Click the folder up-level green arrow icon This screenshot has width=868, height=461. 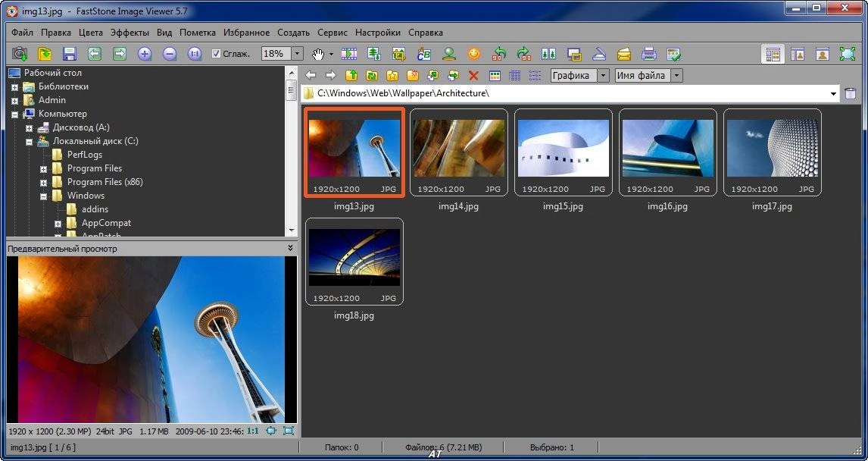coord(351,75)
